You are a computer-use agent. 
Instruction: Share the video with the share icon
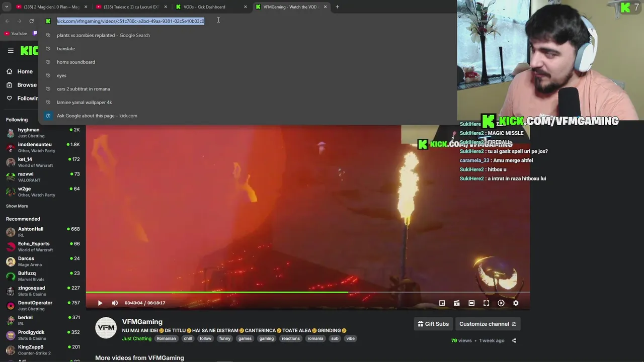pyautogui.click(x=514, y=340)
